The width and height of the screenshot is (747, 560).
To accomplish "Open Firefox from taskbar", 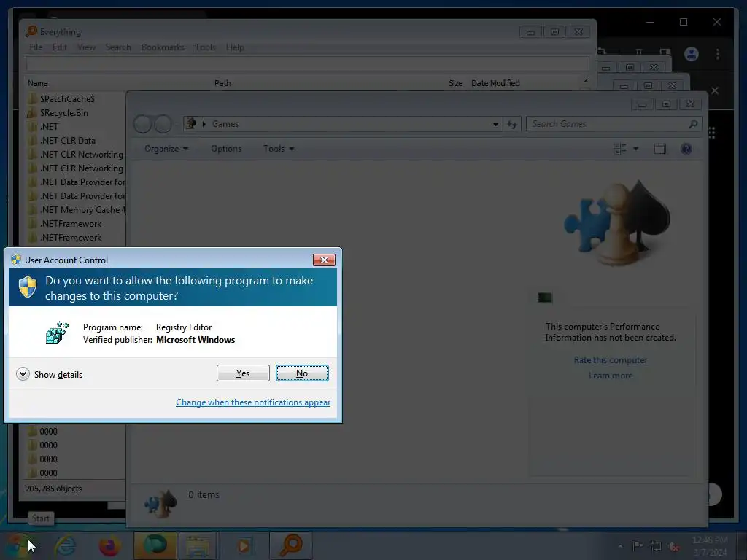I will click(109, 545).
